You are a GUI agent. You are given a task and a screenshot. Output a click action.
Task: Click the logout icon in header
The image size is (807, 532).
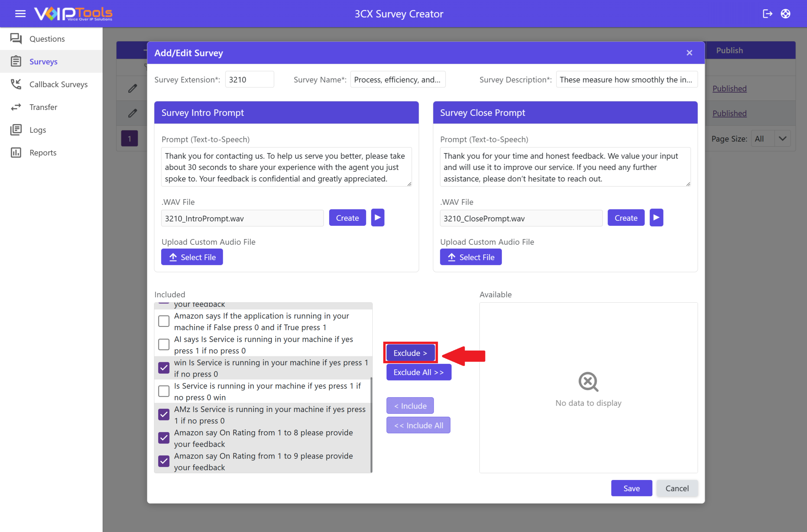point(768,14)
